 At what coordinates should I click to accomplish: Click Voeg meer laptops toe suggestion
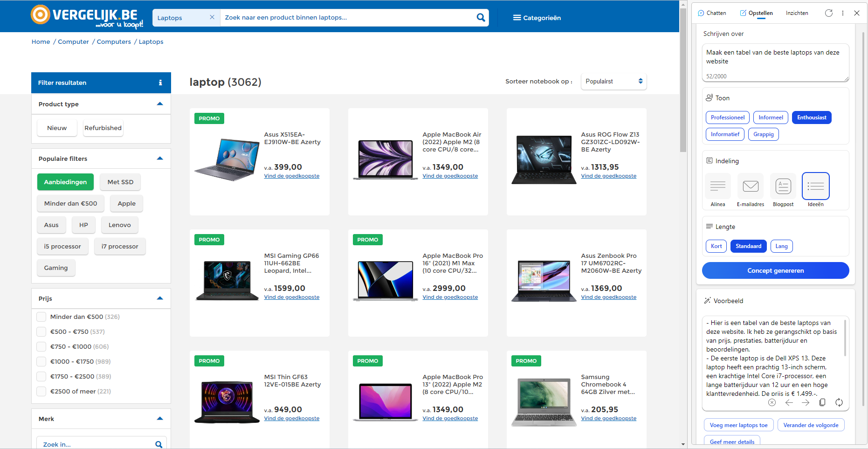738,425
